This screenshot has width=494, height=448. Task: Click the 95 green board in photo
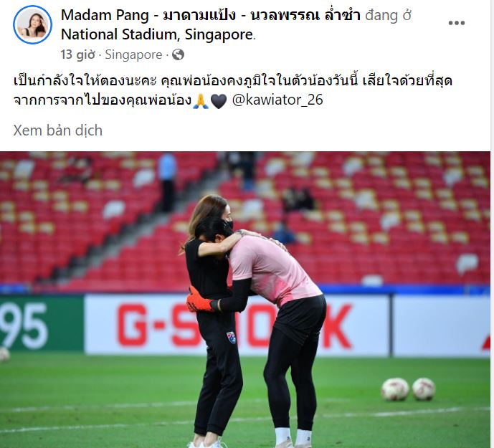42,324
